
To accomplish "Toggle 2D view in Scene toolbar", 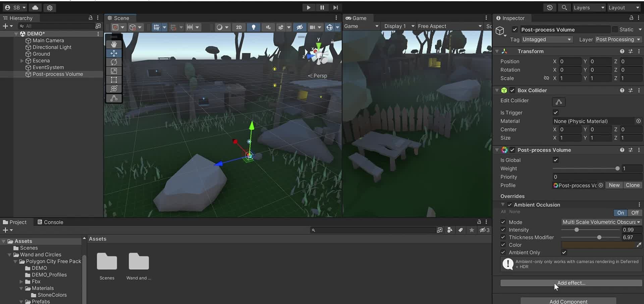I will 239,27.
